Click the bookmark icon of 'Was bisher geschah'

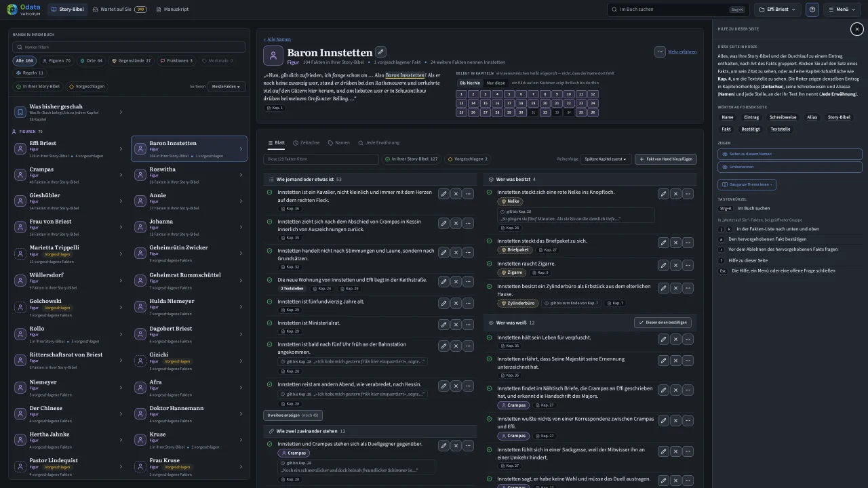point(20,112)
